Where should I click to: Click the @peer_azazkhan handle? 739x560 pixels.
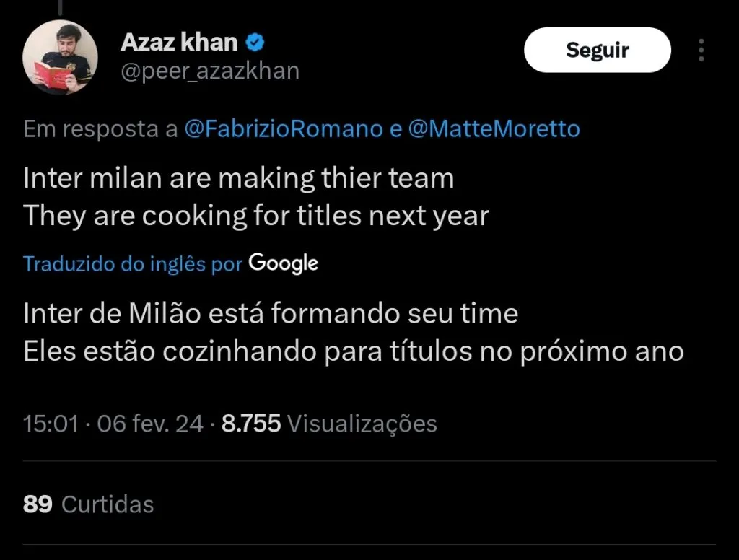[209, 71]
